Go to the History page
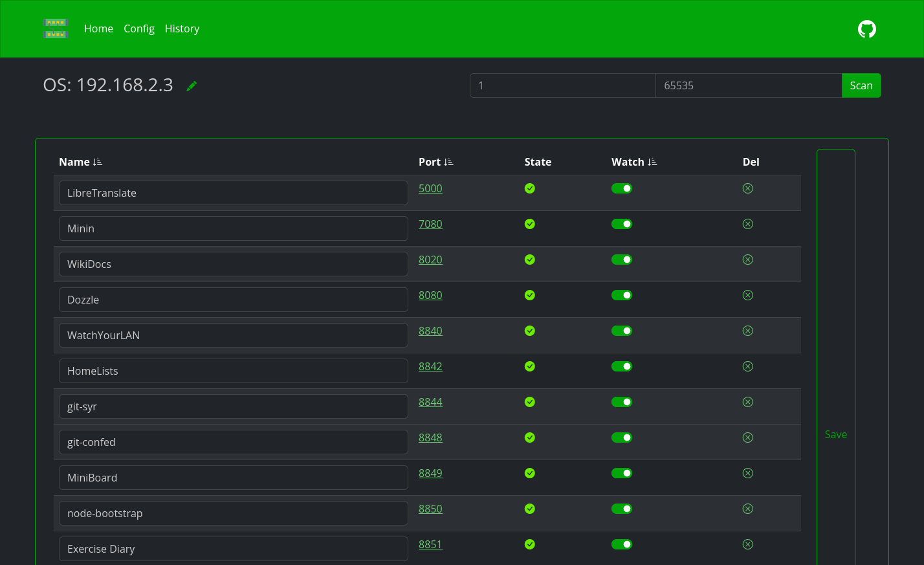The height and width of the screenshot is (565, 924). click(x=182, y=28)
